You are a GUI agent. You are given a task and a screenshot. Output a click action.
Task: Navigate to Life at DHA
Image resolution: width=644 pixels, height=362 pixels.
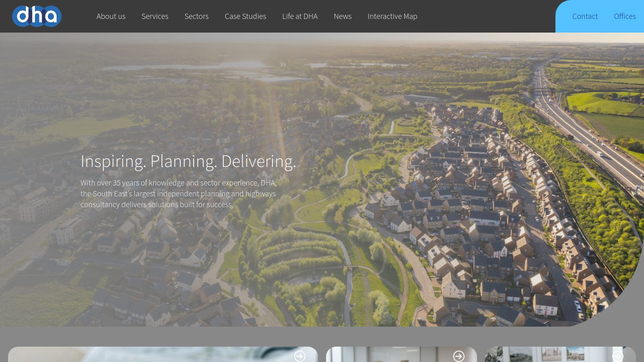pyautogui.click(x=300, y=16)
